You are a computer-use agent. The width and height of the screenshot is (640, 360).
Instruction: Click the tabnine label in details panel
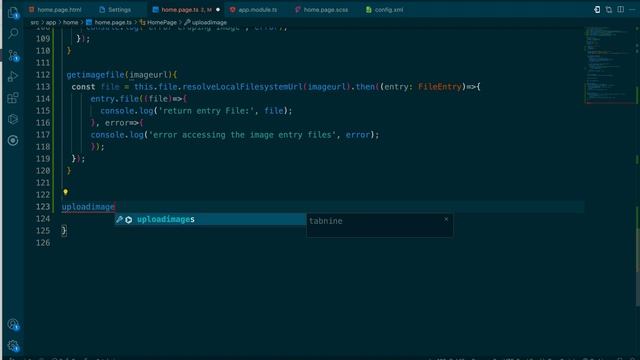point(326,221)
